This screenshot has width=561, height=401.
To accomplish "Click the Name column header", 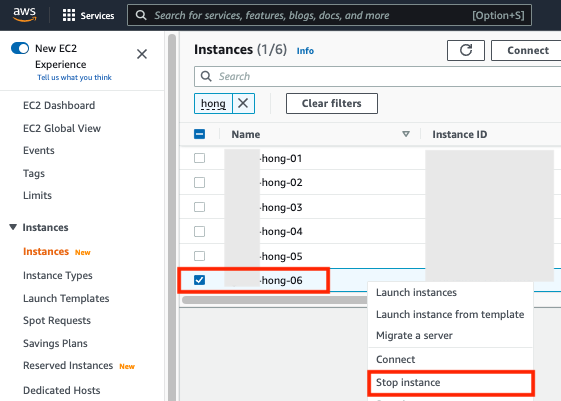I will (246, 134).
